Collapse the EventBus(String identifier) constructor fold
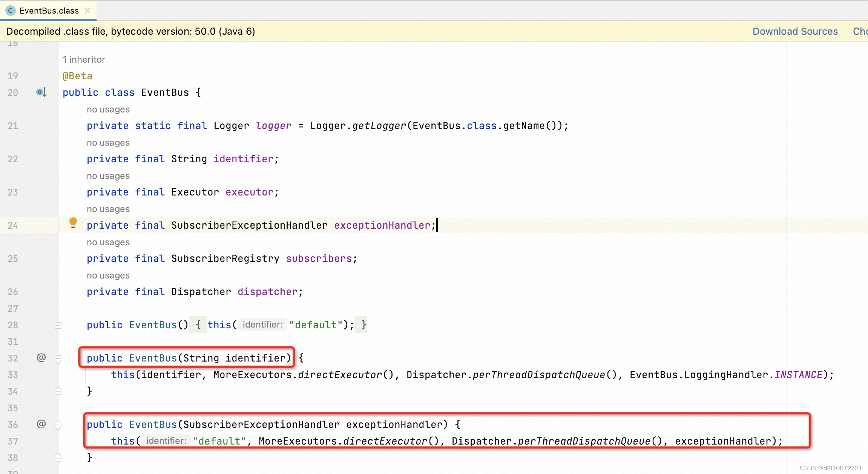868x474 pixels. pyautogui.click(x=58, y=358)
